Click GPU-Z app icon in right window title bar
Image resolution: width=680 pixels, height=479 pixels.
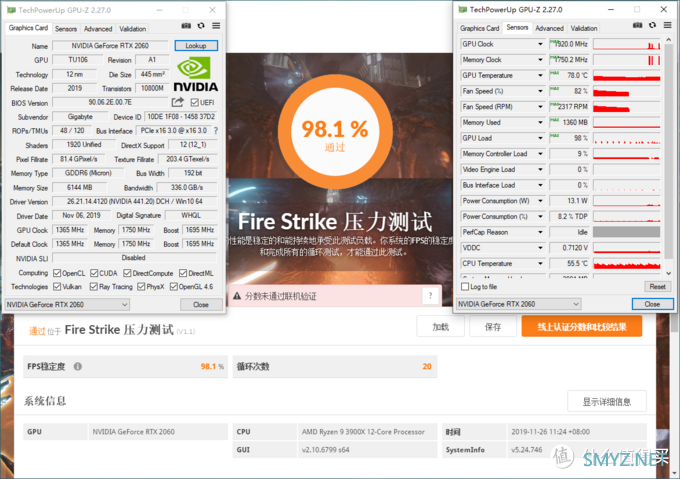(463, 9)
